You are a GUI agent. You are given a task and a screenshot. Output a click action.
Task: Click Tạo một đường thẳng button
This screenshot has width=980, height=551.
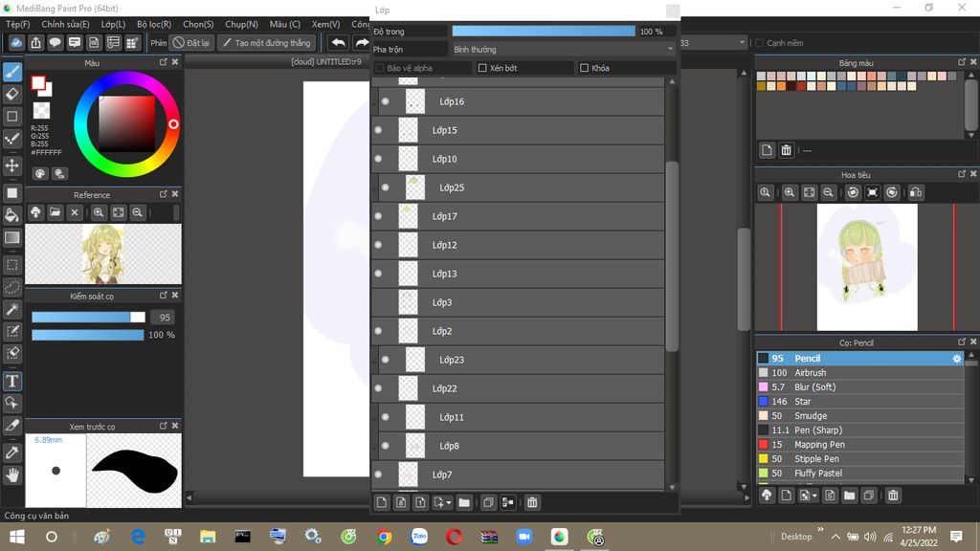pyautogui.click(x=267, y=43)
